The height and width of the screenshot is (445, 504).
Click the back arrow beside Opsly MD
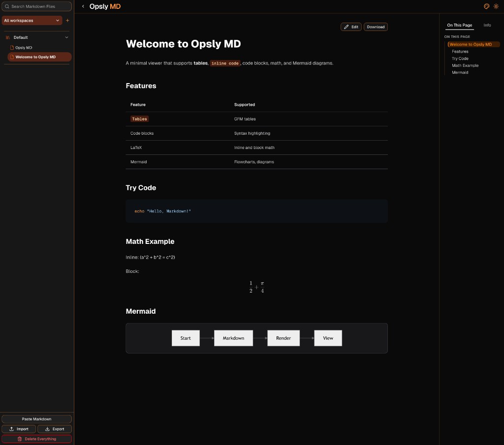click(x=83, y=6)
